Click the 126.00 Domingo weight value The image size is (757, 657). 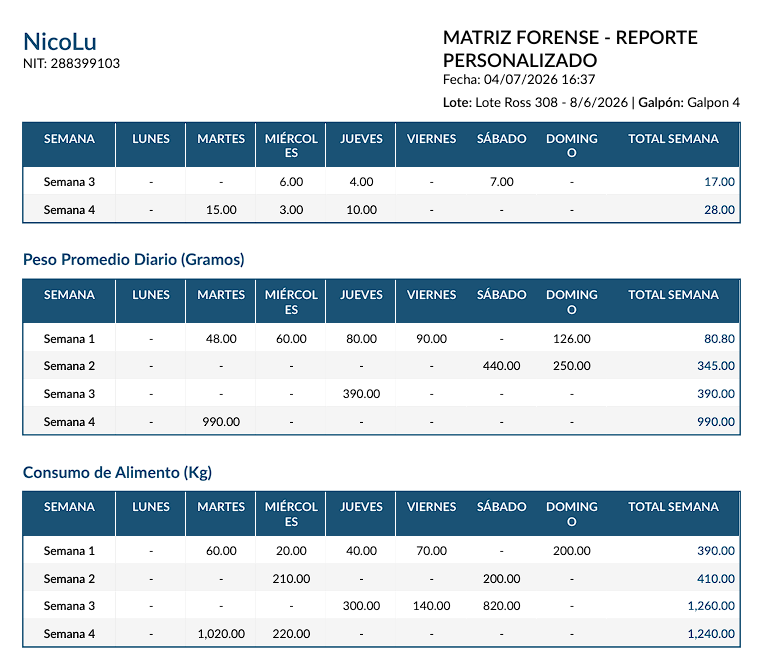[x=572, y=339]
